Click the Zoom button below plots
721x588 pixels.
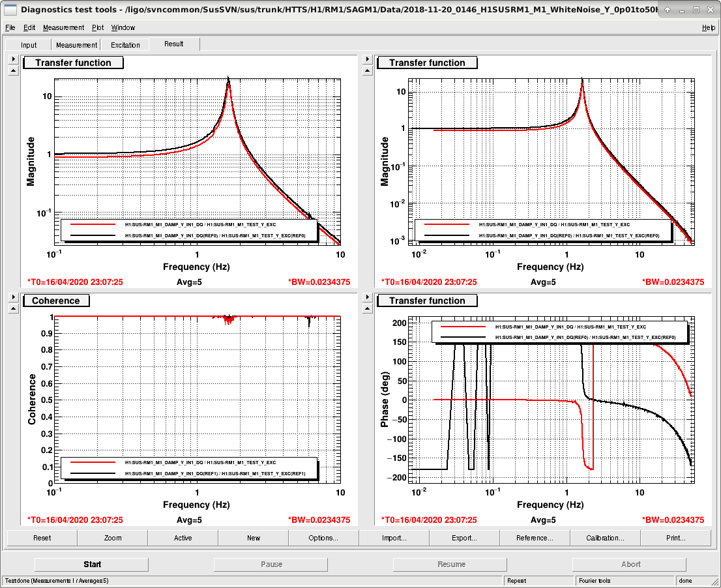click(x=113, y=538)
